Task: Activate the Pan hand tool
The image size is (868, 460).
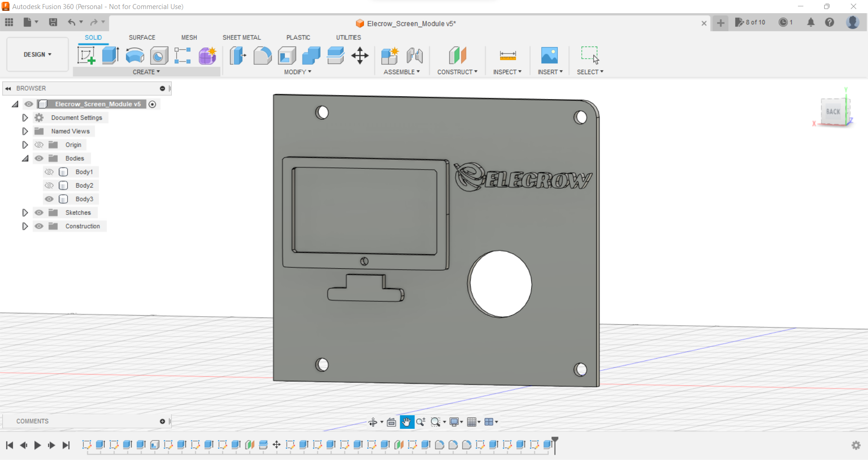Action: coord(406,422)
